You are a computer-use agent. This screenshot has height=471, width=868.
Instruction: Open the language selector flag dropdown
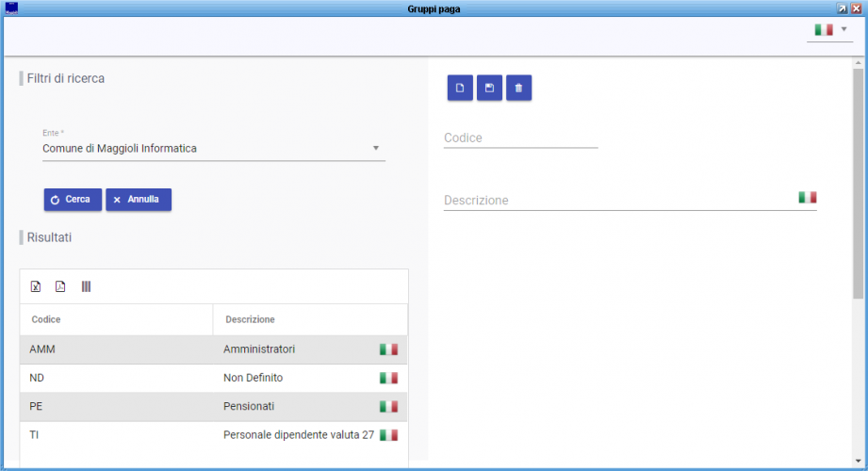click(829, 30)
